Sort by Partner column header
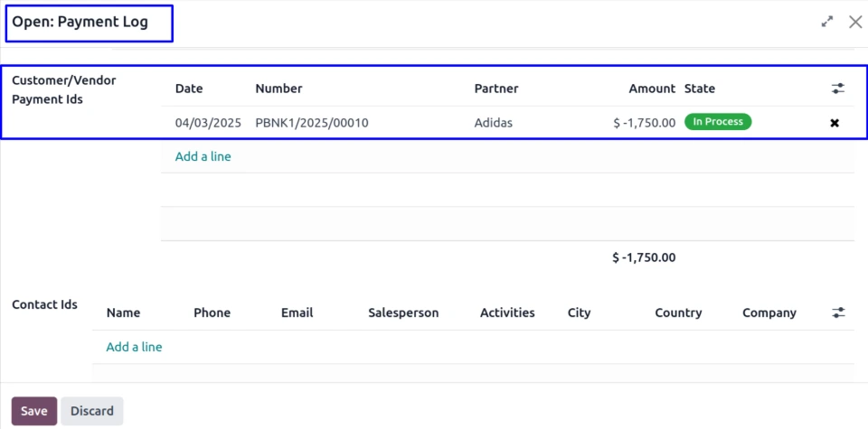The width and height of the screenshot is (868, 429). coord(495,89)
